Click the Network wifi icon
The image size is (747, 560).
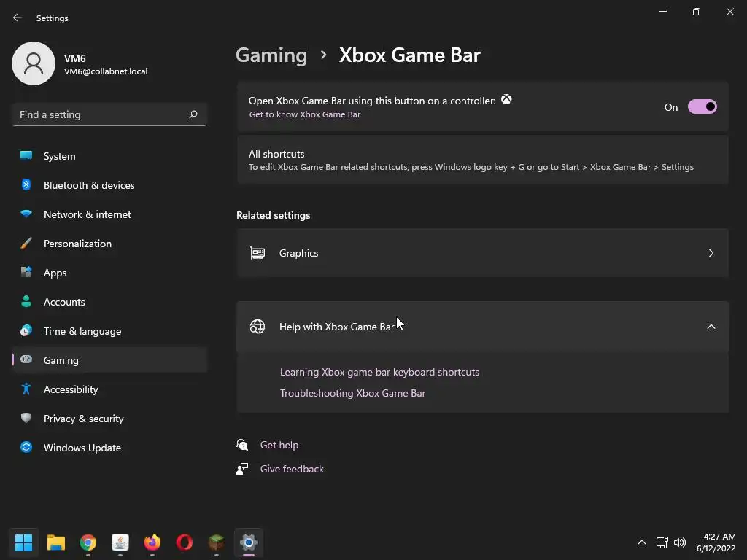click(26, 214)
